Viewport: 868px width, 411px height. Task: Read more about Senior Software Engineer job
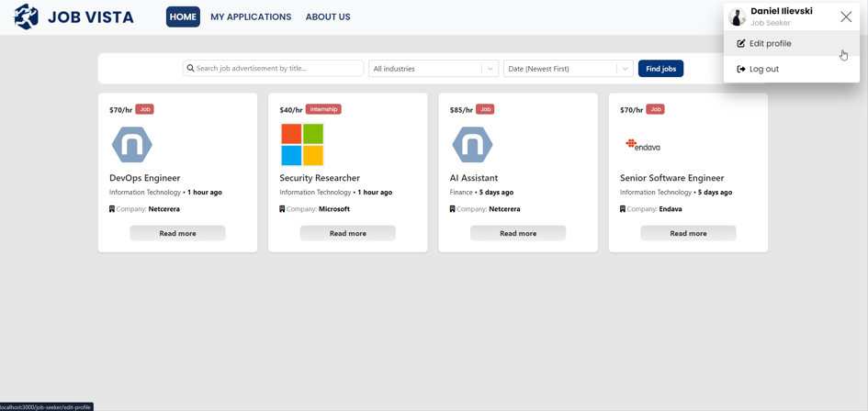click(688, 234)
